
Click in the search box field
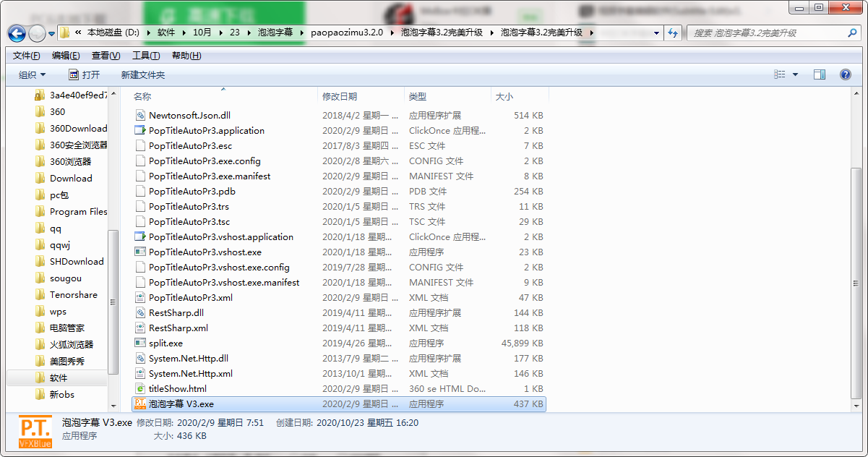tap(766, 33)
